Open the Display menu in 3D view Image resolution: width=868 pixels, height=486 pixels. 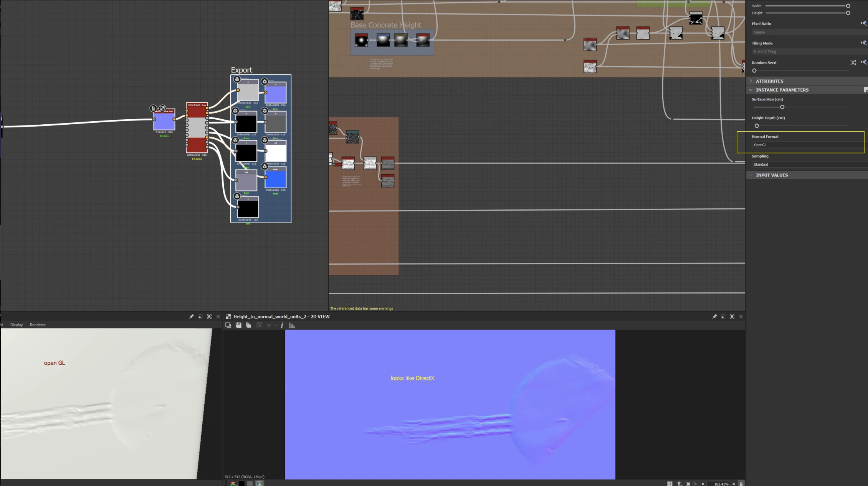click(x=17, y=325)
